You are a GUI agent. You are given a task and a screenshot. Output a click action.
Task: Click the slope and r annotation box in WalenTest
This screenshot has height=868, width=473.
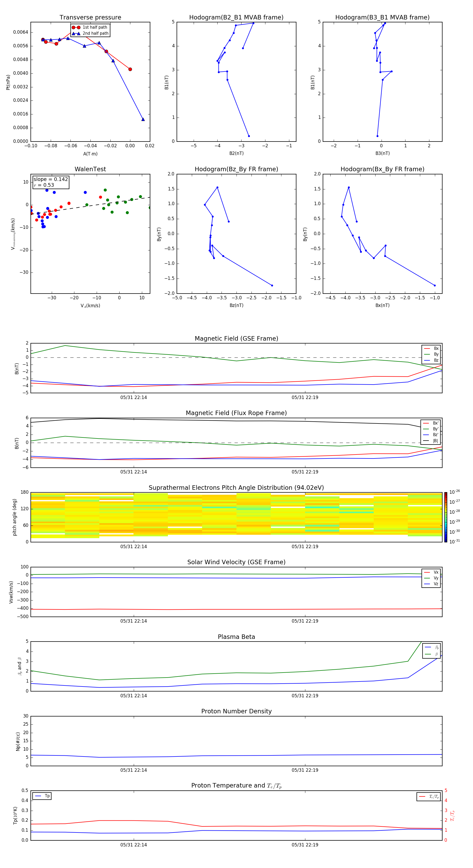pos(50,182)
